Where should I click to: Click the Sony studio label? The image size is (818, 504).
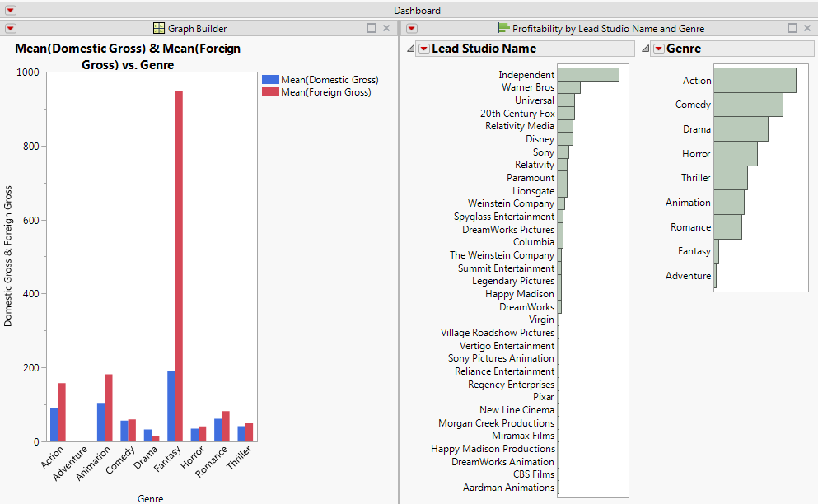point(543,152)
